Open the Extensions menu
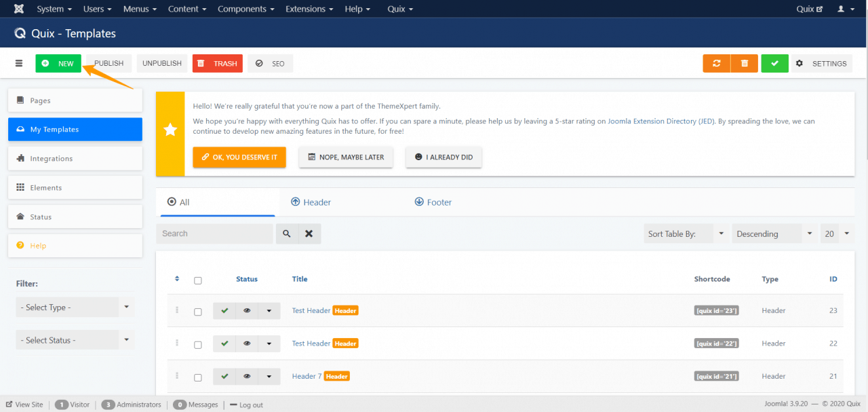This screenshot has width=868, height=412. pyautogui.click(x=309, y=9)
